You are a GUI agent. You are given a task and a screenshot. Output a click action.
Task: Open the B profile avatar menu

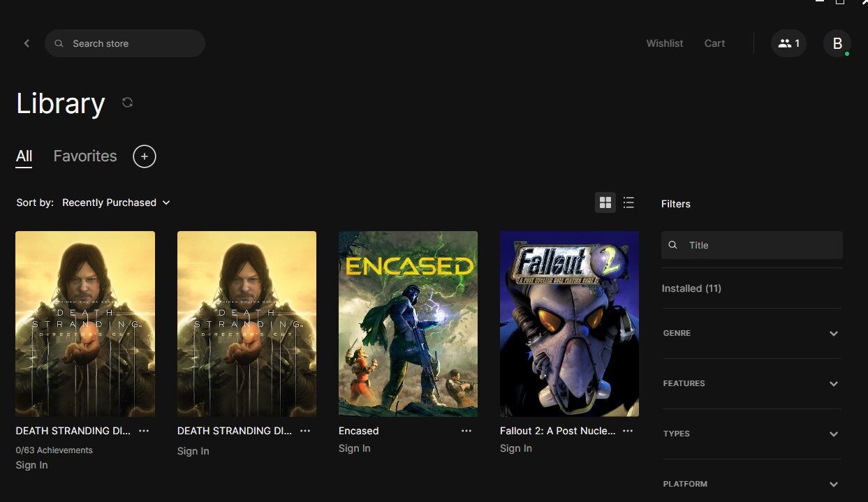coord(837,43)
